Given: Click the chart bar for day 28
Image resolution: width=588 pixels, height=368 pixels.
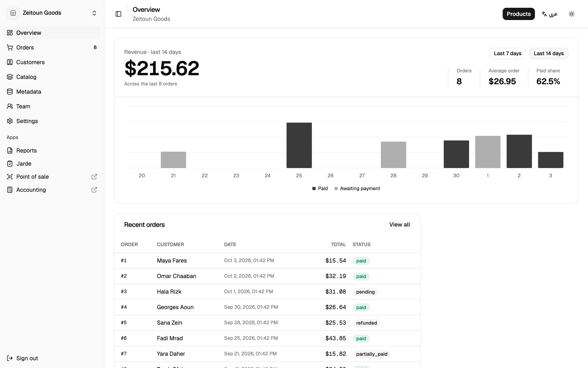Looking at the screenshot, I should [393, 155].
